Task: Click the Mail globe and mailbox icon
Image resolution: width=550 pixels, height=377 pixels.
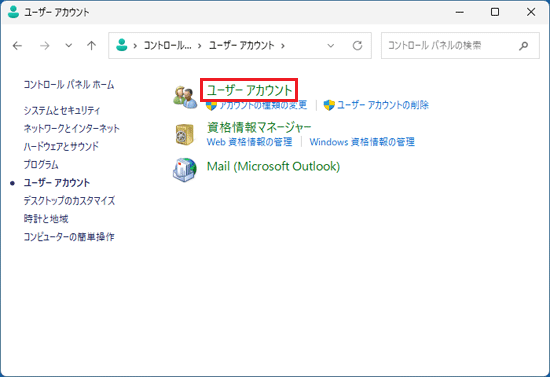Action: click(x=185, y=170)
